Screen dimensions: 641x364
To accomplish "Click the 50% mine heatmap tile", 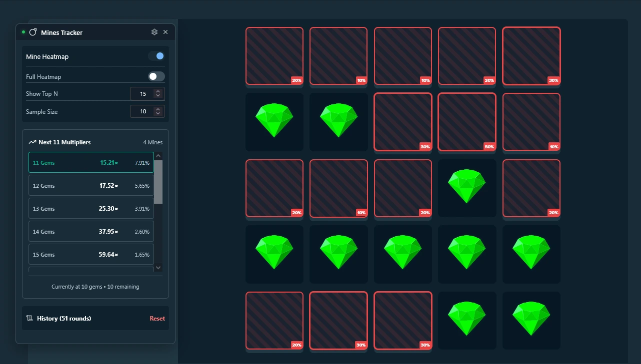I will point(467,122).
